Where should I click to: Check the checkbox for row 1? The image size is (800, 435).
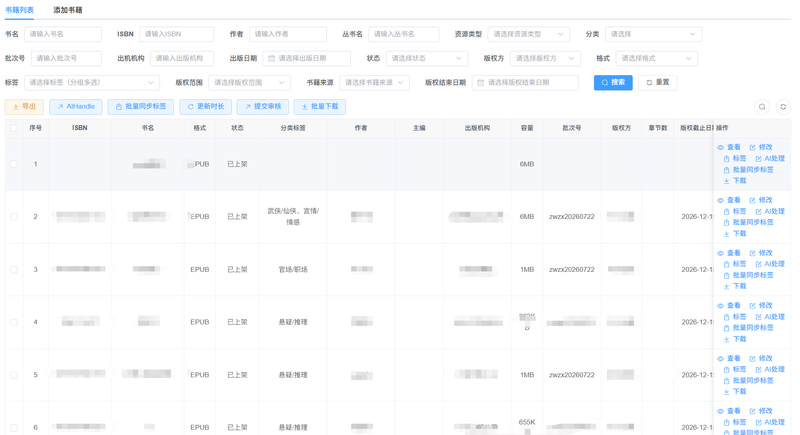coord(14,164)
